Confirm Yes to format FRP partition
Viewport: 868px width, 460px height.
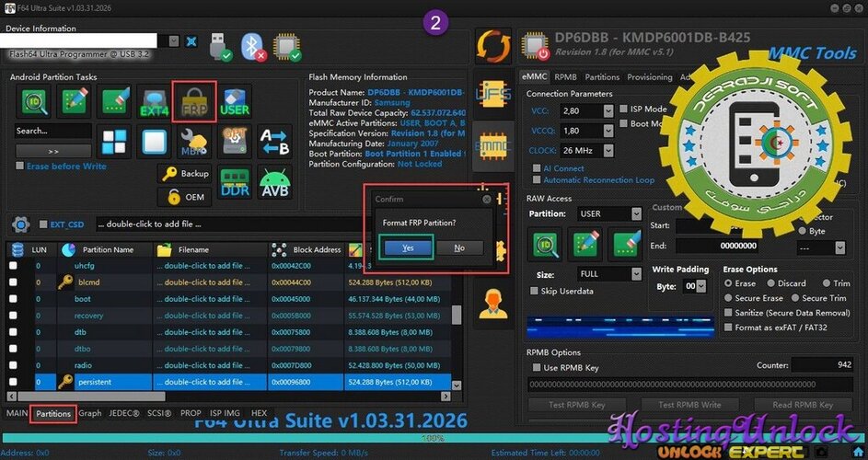tap(408, 248)
